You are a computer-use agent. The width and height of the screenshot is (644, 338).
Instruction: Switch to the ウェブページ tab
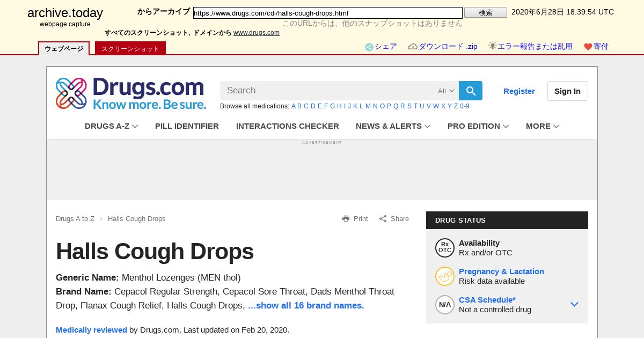(64, 48)
